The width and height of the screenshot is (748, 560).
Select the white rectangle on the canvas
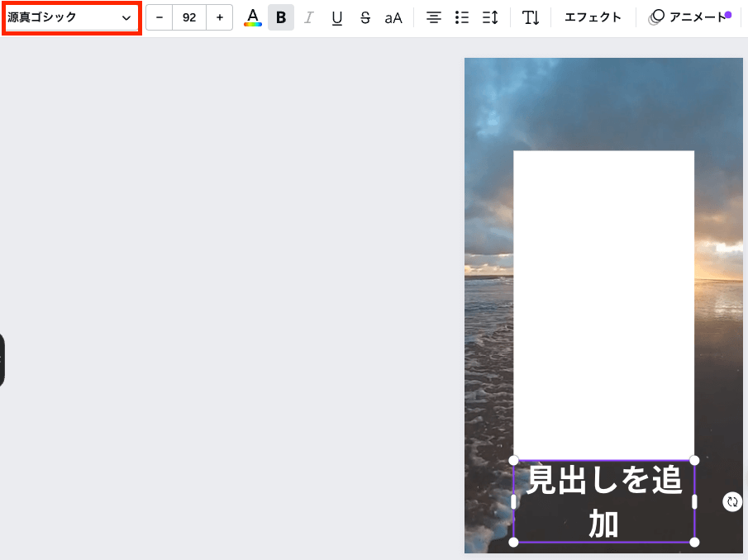(603, 305)
